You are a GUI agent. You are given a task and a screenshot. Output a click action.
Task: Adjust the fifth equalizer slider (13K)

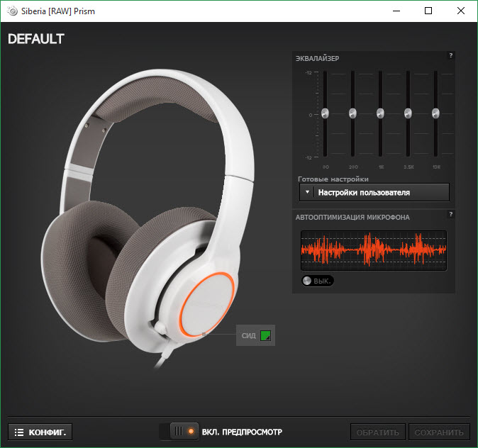[435, 113]
